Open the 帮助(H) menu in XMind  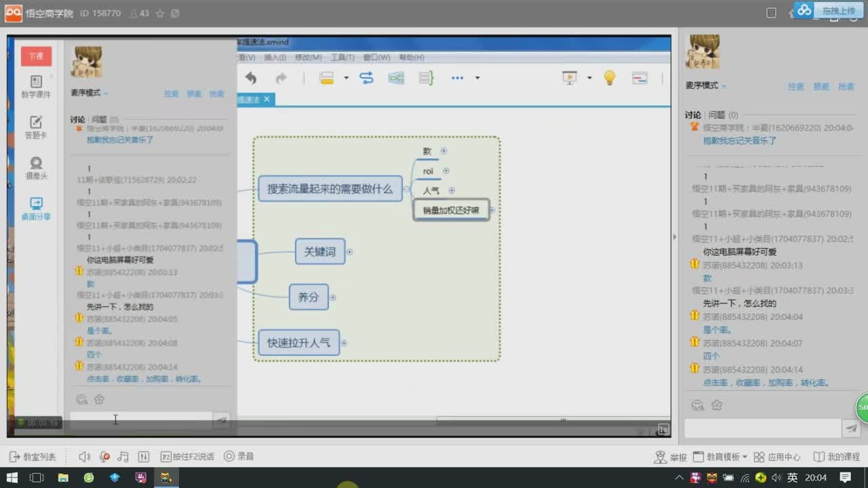pos(412,58)
